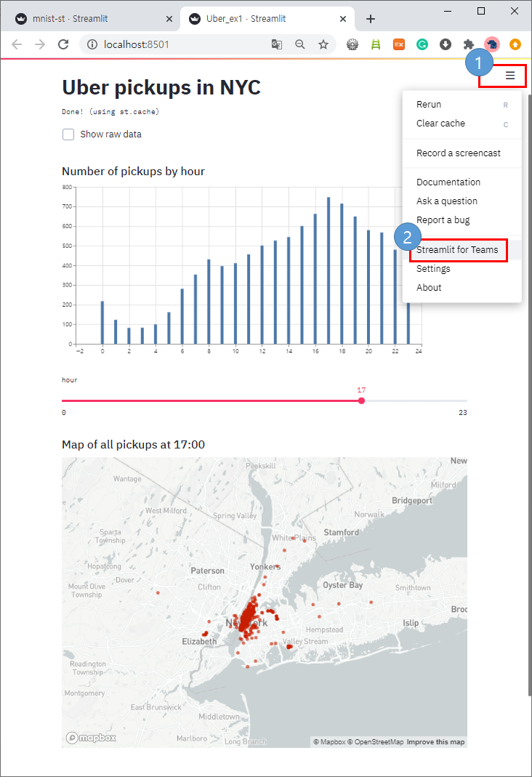532x777 pixels.
Task: Click the orange EX extension icon
Action: 399,44
